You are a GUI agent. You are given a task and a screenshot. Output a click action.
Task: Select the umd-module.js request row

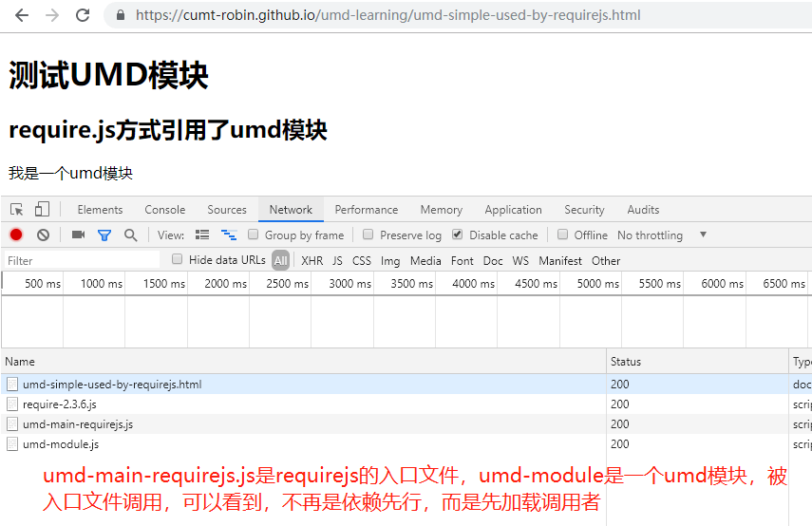tap(61, 443)
